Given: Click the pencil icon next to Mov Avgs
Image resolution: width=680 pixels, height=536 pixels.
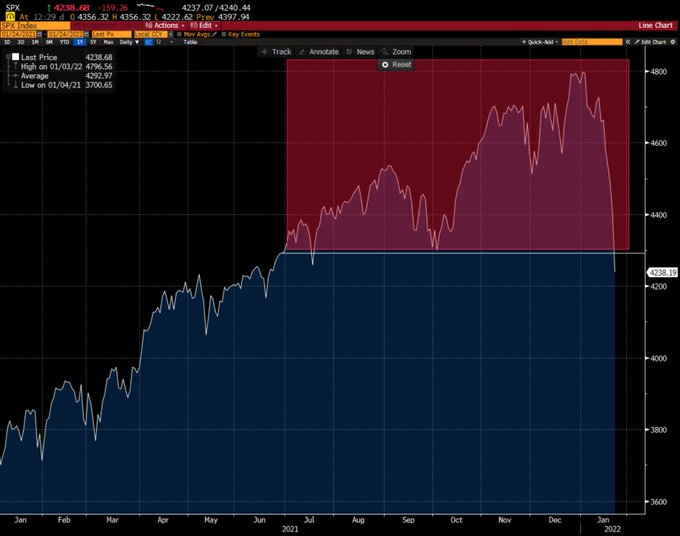Looking at the screenshot, I should point(214,34).
